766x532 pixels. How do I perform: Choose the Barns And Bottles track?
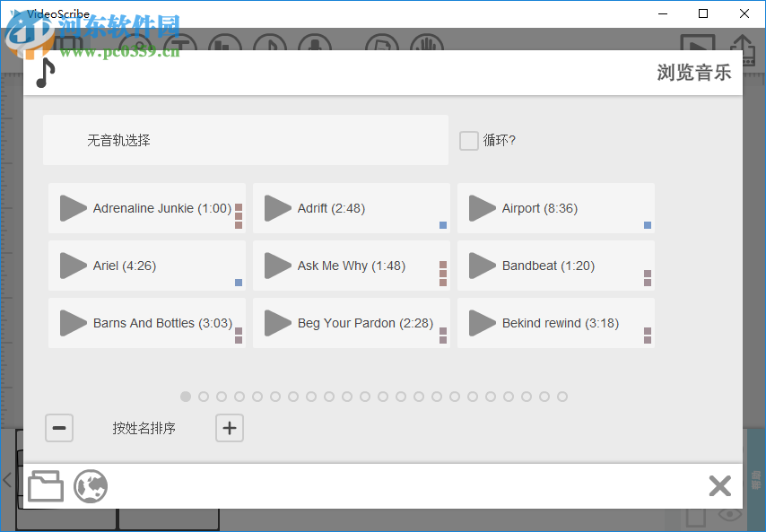pos(162,323)
